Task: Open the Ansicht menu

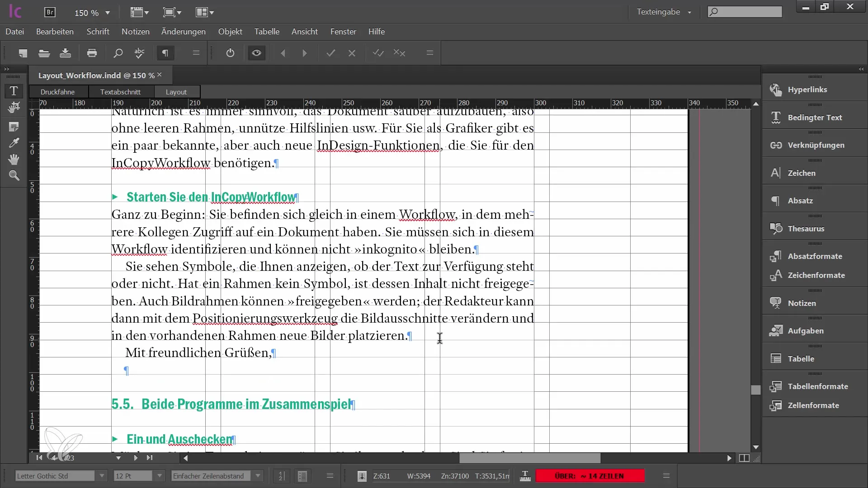Action: pos(305,32)
